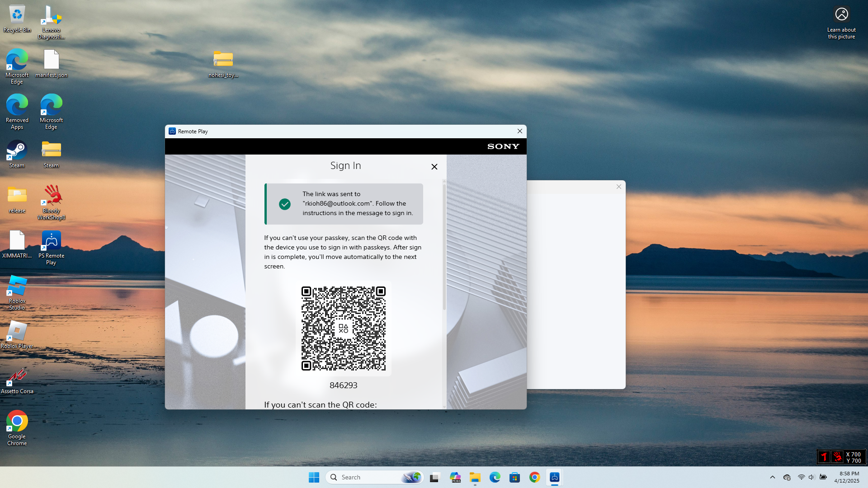Launch the Bloody WorkShop8 shortcut
Image resolution: width=868 pixels, height=488 pixels.
(x=51, y=202)
